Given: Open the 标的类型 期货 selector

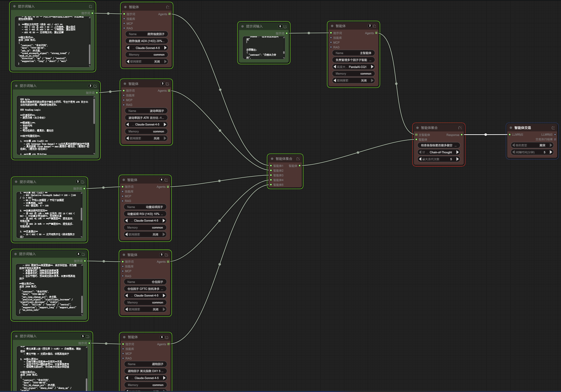Looking at the screenshot, I should tap(532, 145).
